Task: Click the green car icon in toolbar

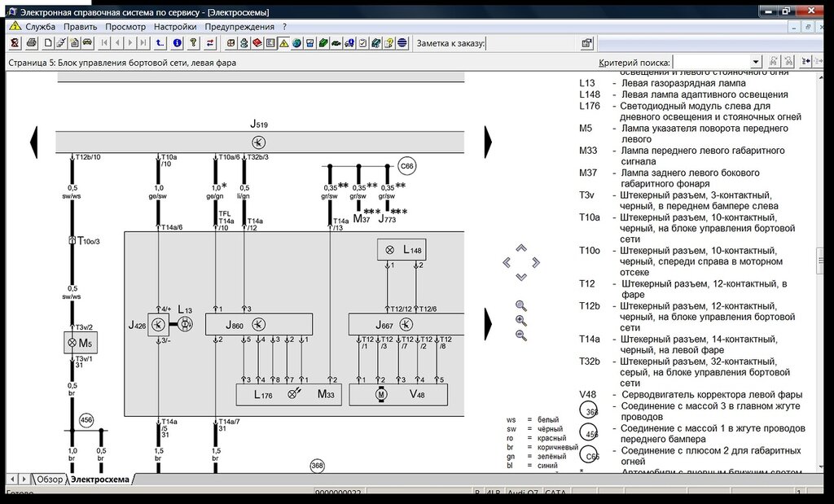Action: point(336,43)
